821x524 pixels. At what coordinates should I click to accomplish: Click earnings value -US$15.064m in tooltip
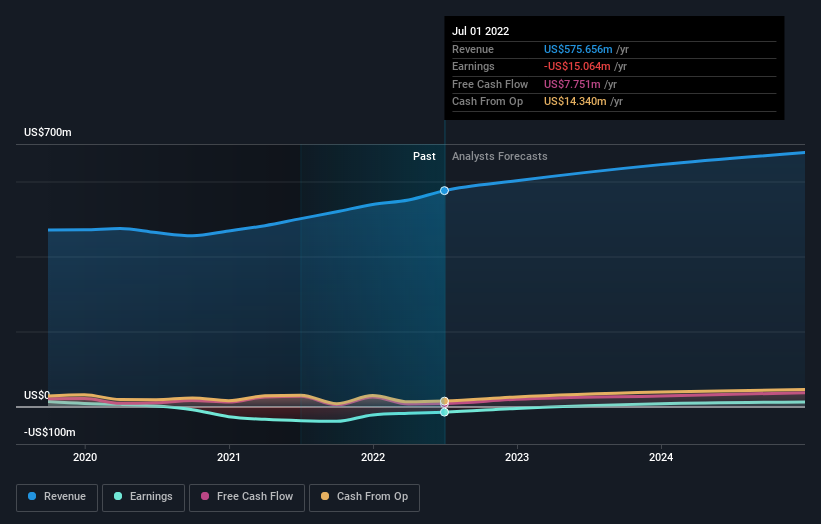tap(577, 66)
